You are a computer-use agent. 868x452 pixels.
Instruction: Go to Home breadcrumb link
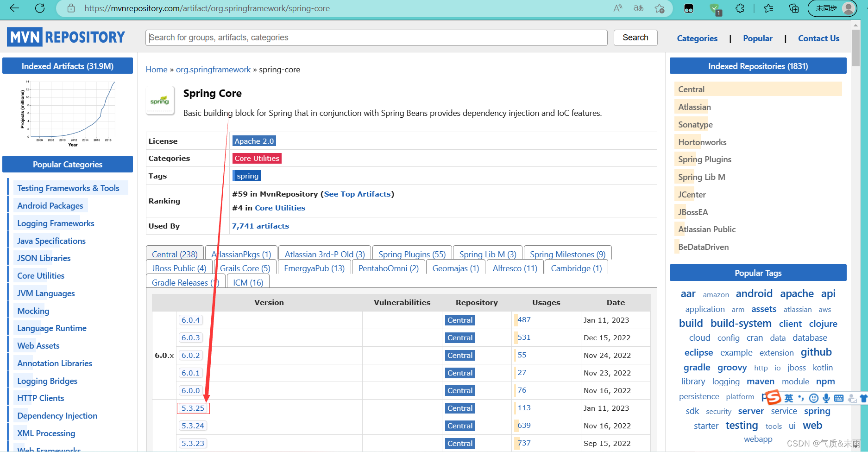157,70
